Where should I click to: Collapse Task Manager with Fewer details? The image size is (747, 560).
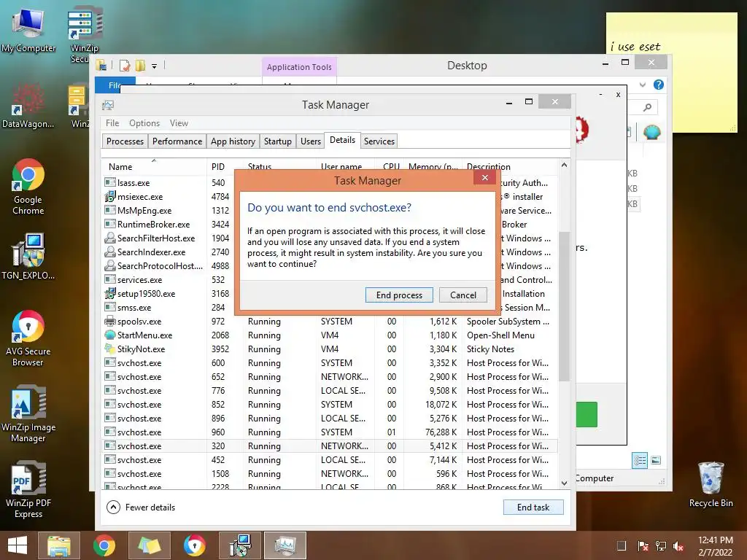coord(141,507)
